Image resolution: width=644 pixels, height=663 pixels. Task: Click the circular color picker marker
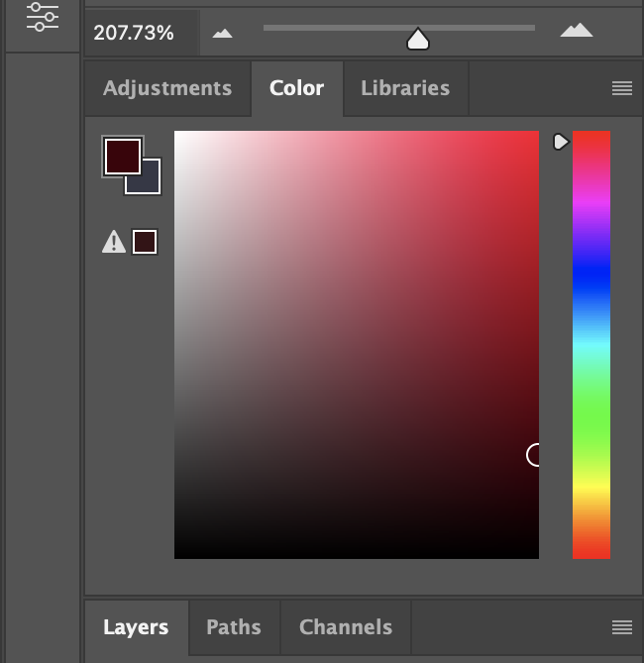pos(535,455)
